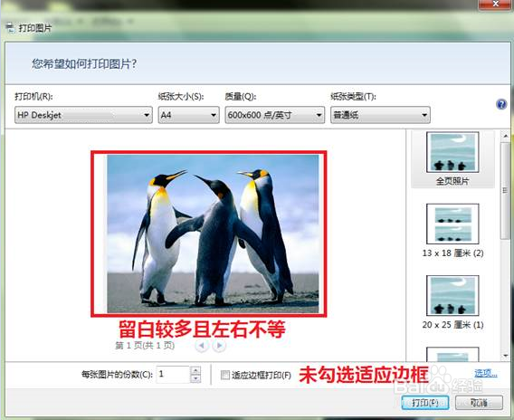Open the Options link
This screenshot has height=420, width=514.
485,374
